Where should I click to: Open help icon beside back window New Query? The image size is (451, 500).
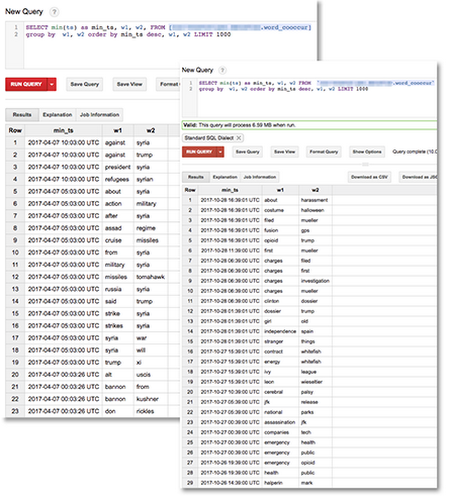[x=54, y=12]
